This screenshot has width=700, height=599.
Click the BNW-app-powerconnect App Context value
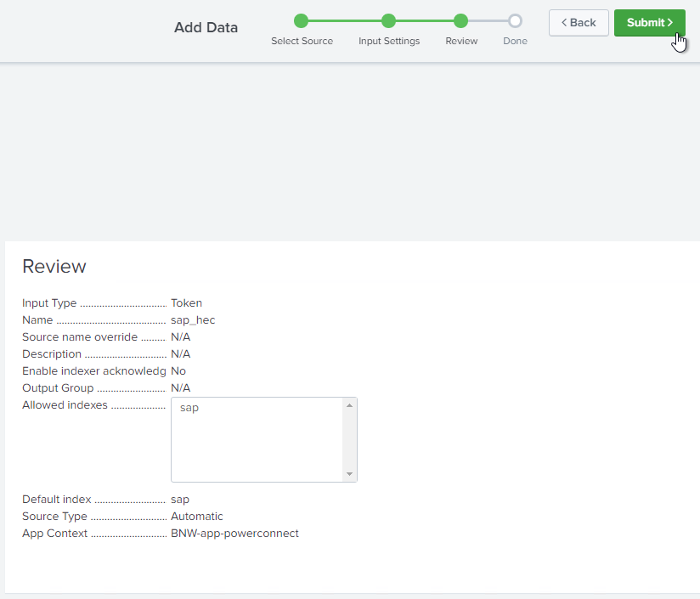pyautogui.click(x=234, y=534)
